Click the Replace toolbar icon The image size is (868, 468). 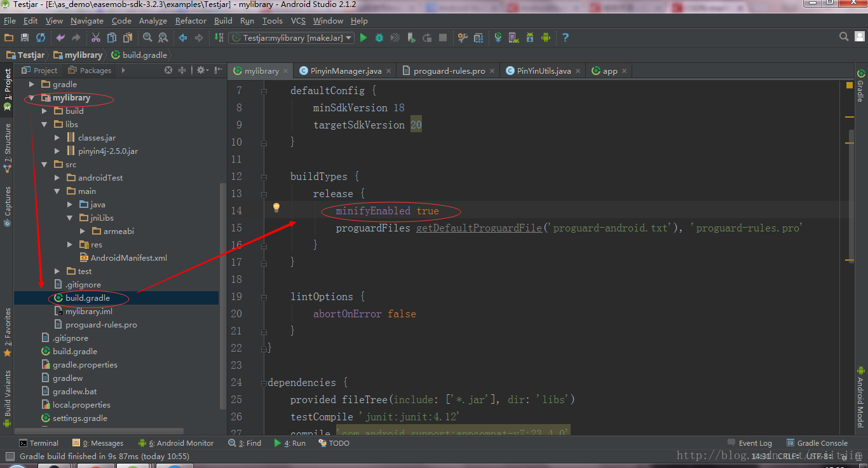point(163,38)
